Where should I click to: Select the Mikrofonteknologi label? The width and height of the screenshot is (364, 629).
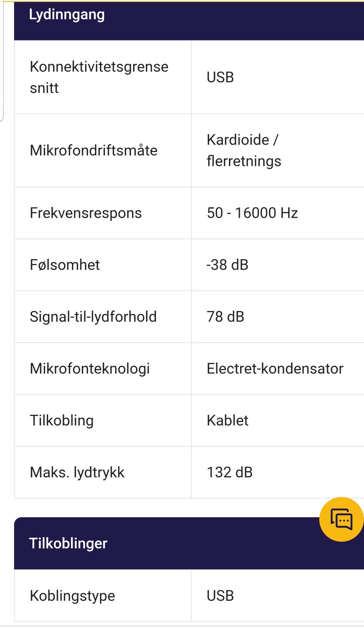click(90, 369)
